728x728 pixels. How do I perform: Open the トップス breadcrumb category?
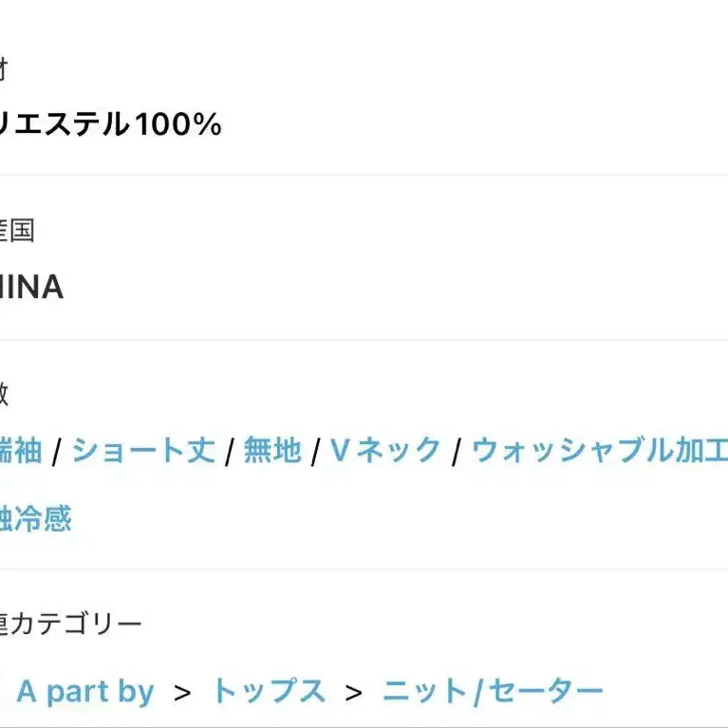point(269,690)
